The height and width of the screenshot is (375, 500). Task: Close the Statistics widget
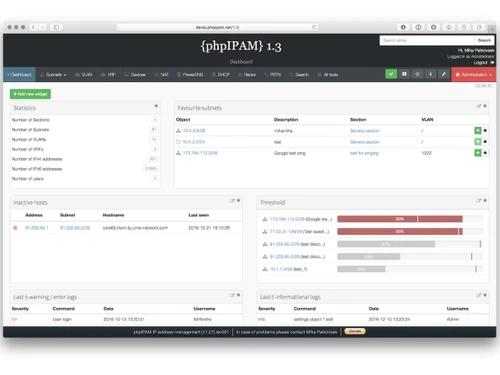156,106
